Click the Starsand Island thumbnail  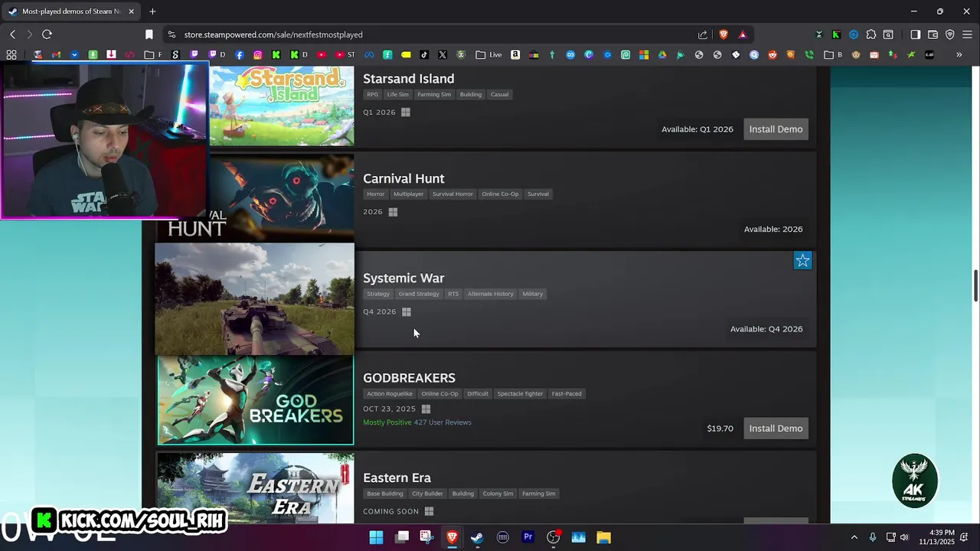pyautogui.click(x=282, y=106)
